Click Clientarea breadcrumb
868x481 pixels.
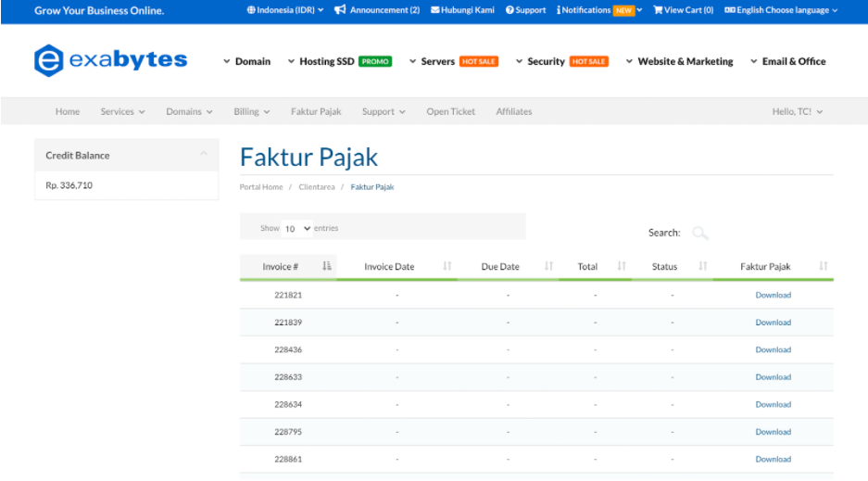pyautogui.click(x=317, y=187)
